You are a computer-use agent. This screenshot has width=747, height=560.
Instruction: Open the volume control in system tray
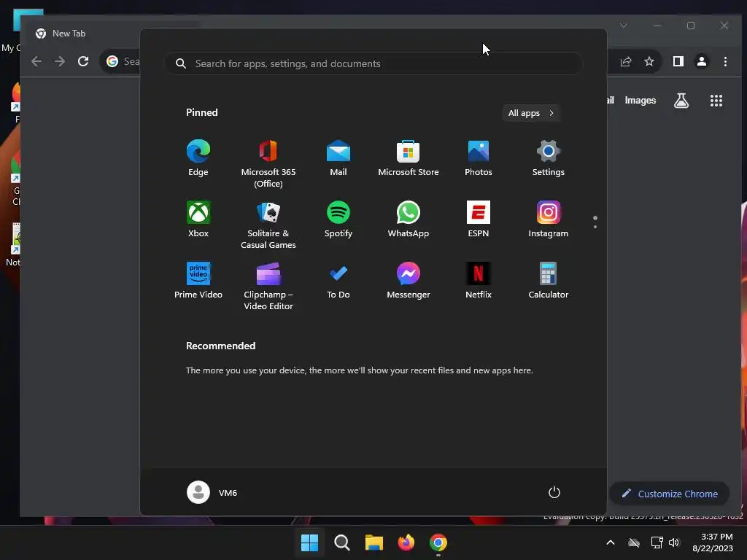point(674,542)
